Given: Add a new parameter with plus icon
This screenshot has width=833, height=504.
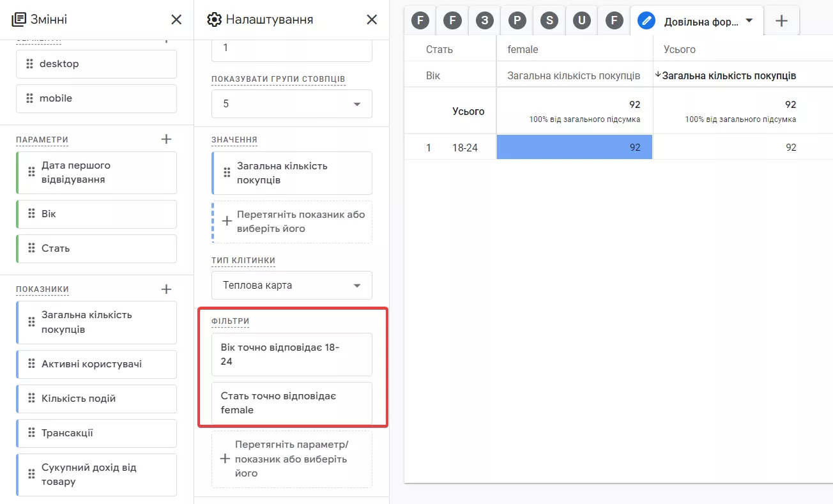Looking at the screenshot, I should (x=166, y=139).
